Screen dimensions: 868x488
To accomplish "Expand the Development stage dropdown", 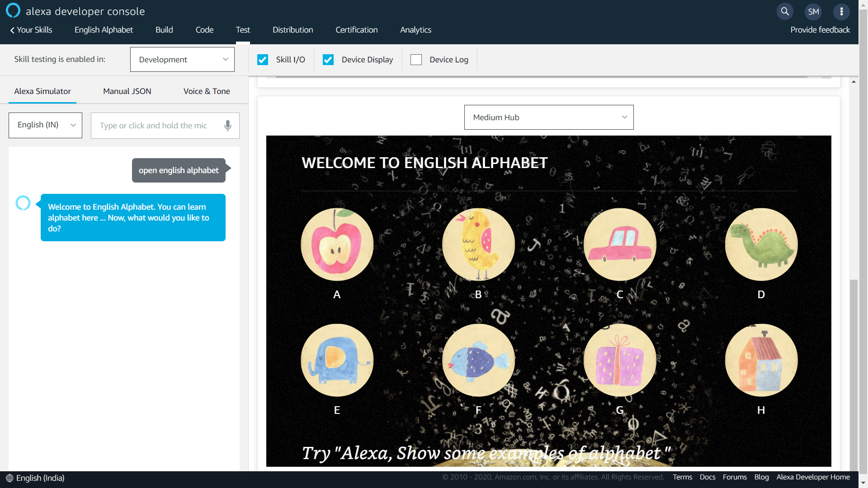I will click(182, 60).
